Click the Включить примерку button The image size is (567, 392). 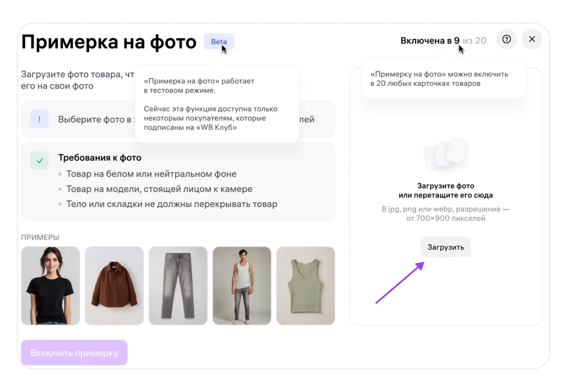[x=74, y=353]
